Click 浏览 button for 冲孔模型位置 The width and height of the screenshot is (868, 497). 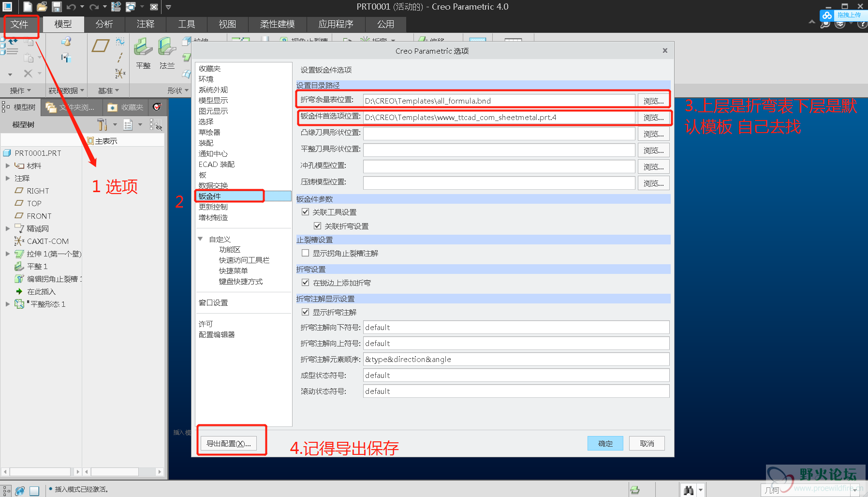pos(653,166)
